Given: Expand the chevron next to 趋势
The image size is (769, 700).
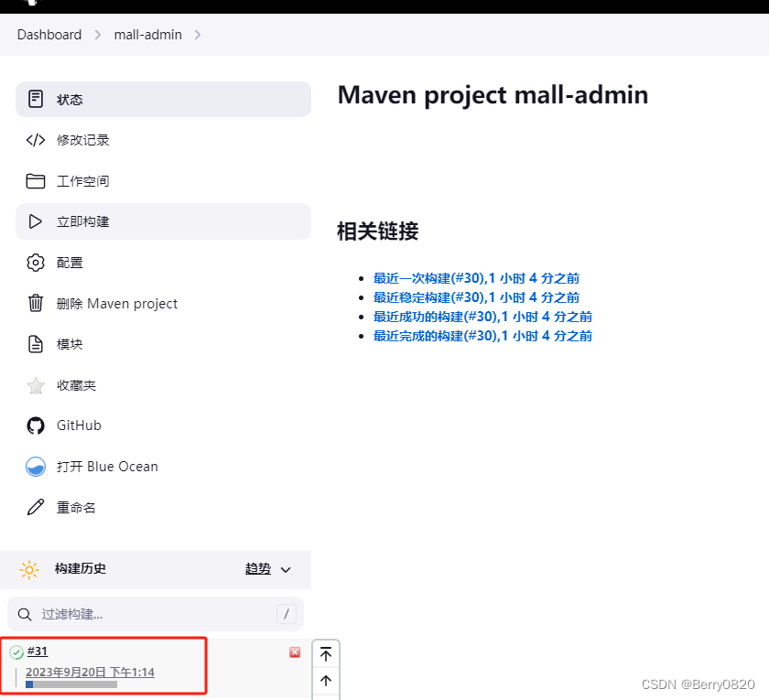Looking at the screenshot, I should tap(286, 569).
